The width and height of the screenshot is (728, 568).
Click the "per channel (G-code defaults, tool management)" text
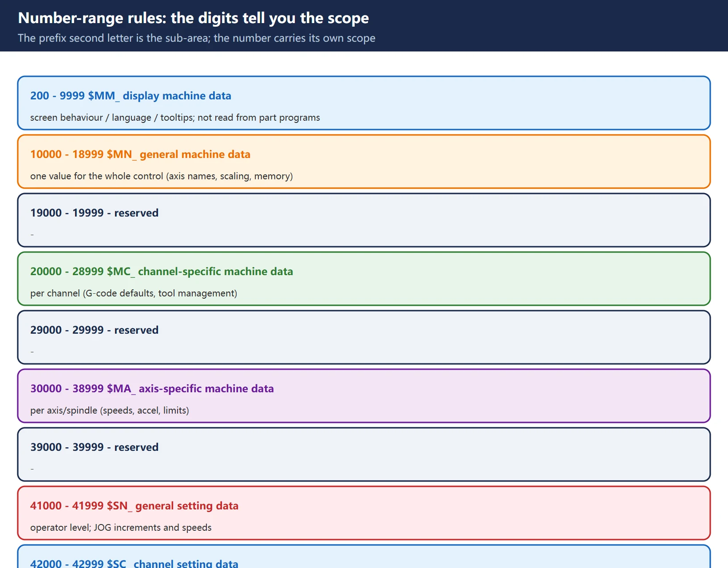point(134,293)
